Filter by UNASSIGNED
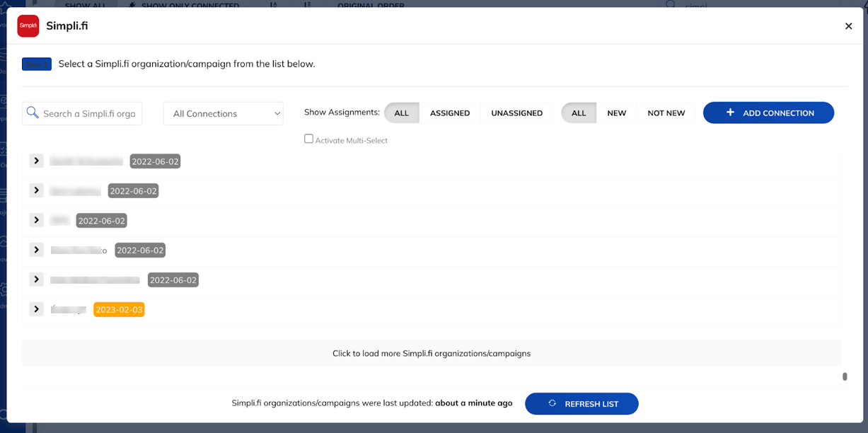The width and height of the screenshot is (868, 433). pyautogui.click(x=517, y=113)
